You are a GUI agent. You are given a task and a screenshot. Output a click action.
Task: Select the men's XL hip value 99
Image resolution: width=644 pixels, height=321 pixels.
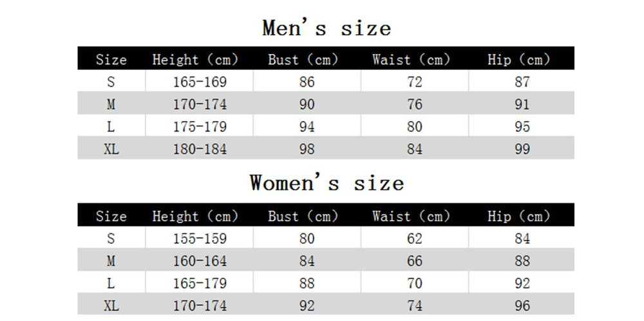point(522,149)
